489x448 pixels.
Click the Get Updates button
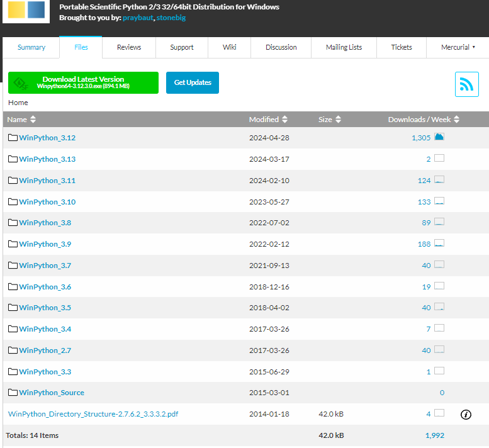(x=193, y=82)
